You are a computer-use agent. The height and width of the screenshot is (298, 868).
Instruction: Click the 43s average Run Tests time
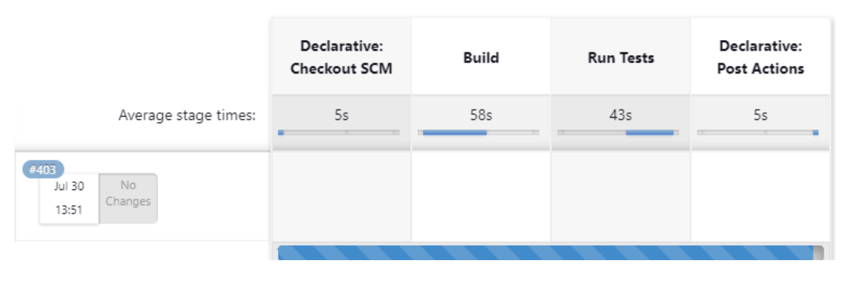point(621,114)
